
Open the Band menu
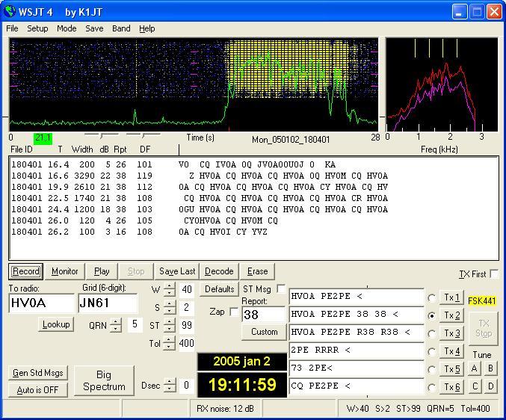coord(121,28)
